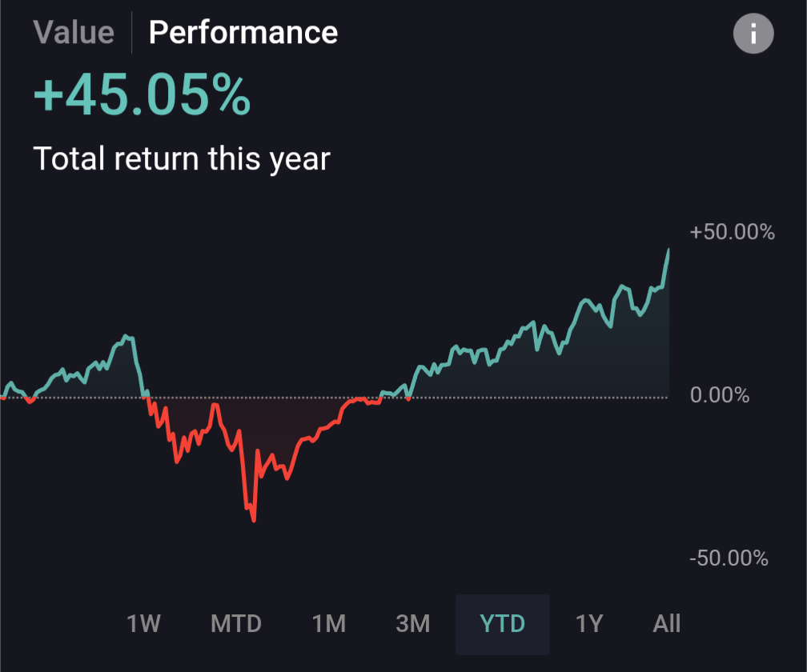
Task: Select the 1W time range
Action: [144, 623]
